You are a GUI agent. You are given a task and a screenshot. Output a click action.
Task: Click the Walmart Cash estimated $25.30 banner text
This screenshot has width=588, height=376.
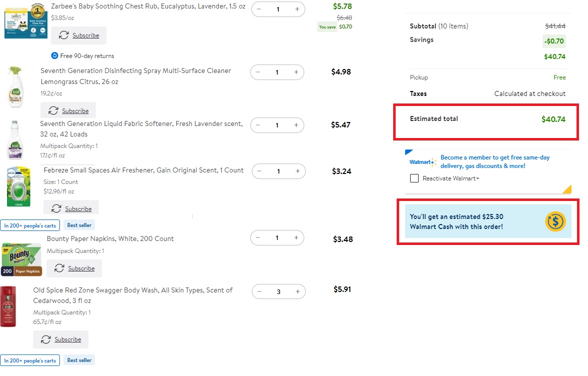click(457, 221)
